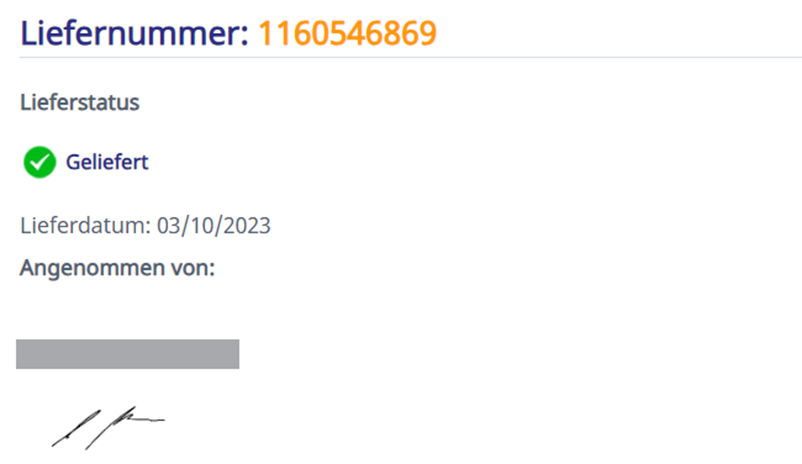Select the Geliefert status text
The height and width of the screenshot is (464, 802).
point(107,162)
